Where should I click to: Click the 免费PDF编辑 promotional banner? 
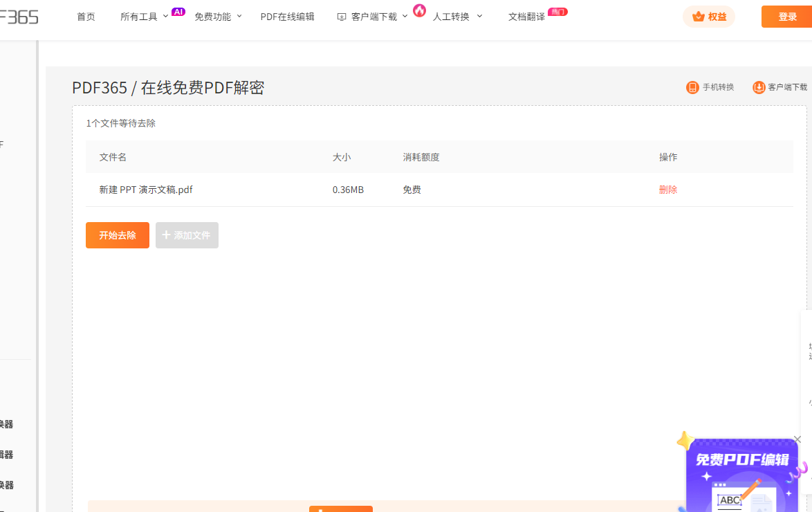[x=741, y=477]
